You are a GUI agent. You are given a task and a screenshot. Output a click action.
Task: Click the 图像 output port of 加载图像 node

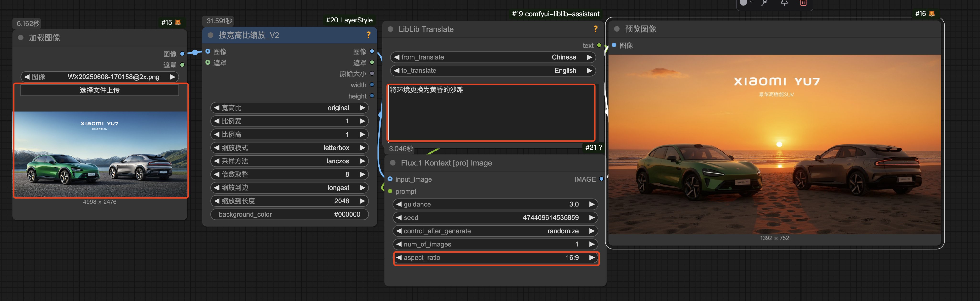pyautogui.click(x=182, y=54)
